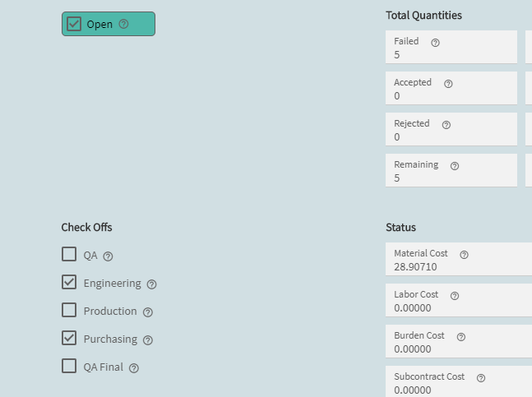Check the Production checkbox

(x=69, y=310)
